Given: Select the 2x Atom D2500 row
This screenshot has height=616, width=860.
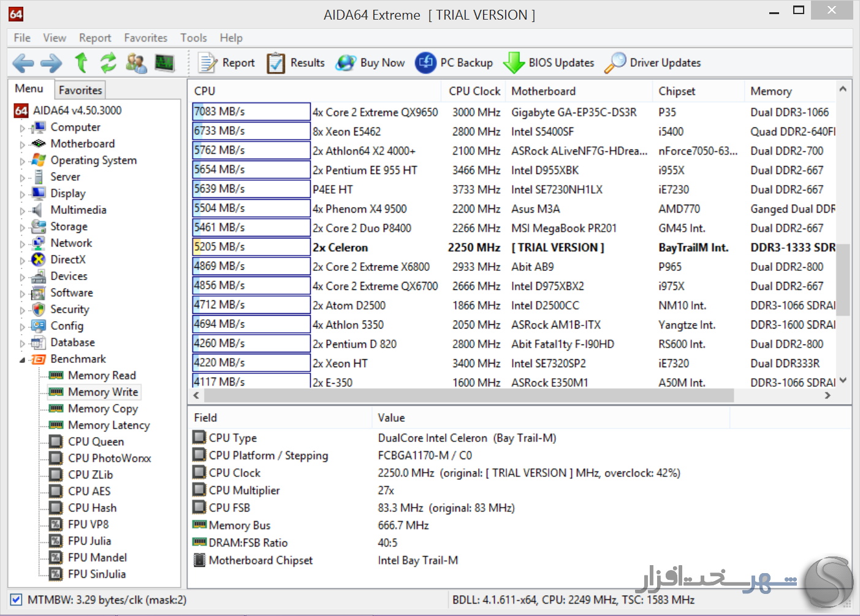Looking at the screenshot, I should [514, 305].
